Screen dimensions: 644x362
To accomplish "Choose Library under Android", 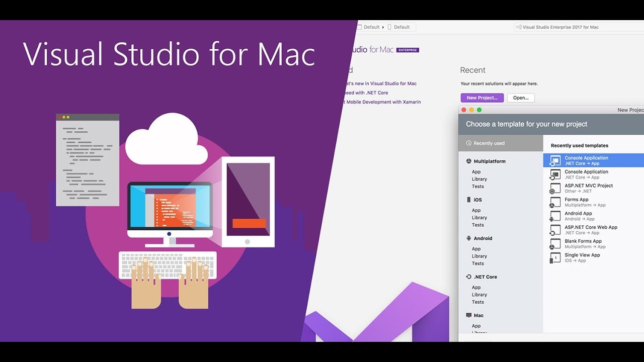I will [479, 256].
